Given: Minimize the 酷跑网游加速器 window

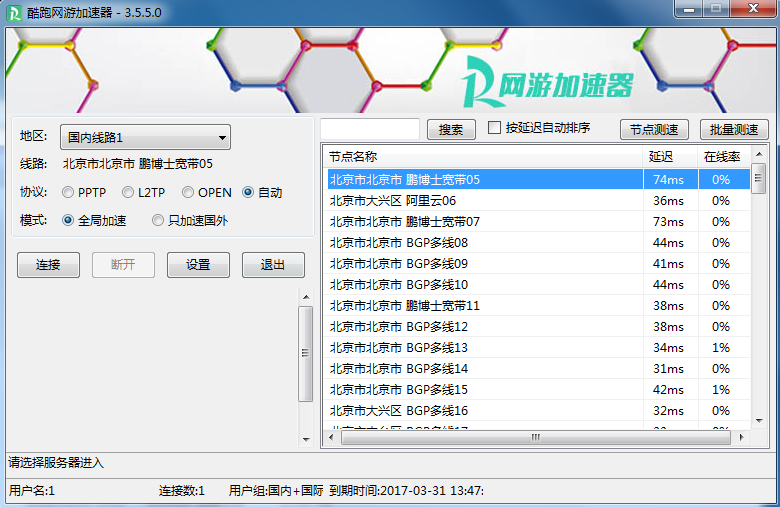Looking at the screenshot, I should [x=688, y=9].
